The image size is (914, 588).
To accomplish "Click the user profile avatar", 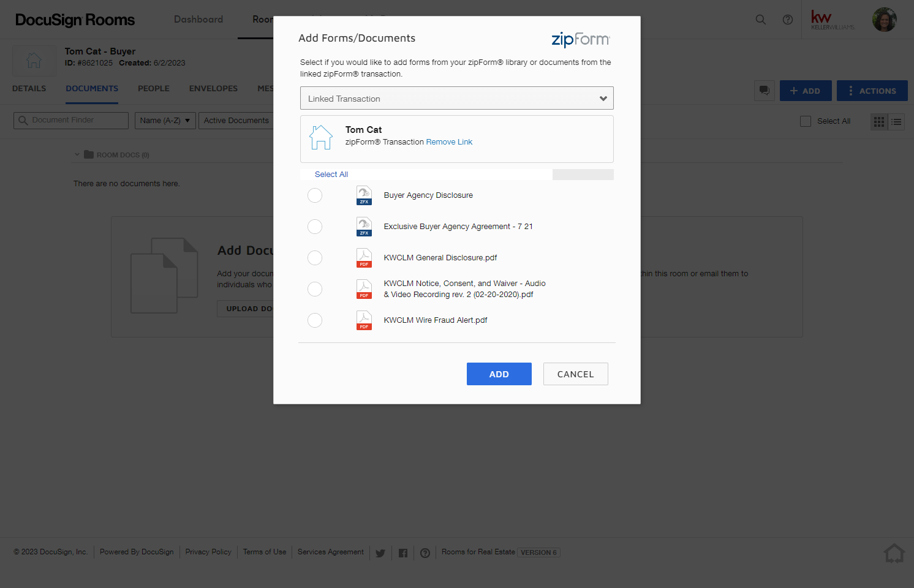I will click(884, 20).
